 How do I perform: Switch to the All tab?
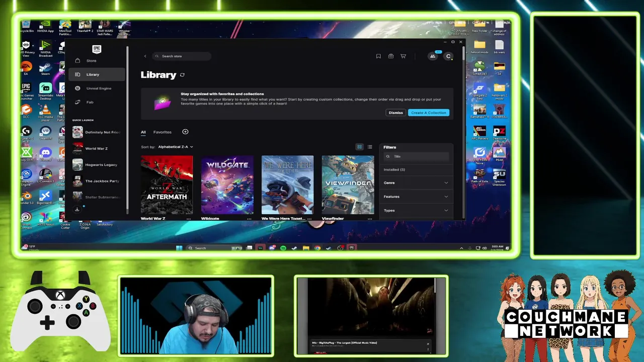(x=143, y=132)
